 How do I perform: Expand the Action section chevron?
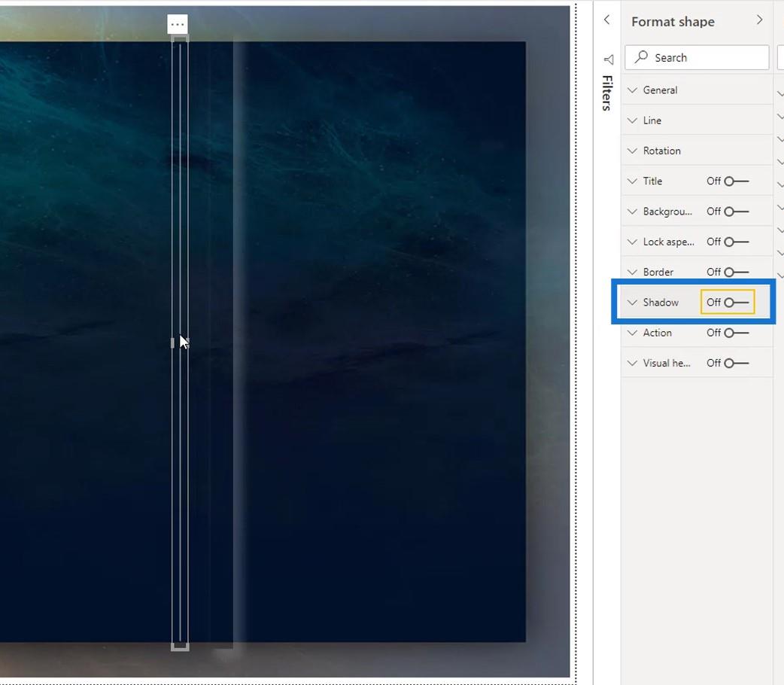633,333
